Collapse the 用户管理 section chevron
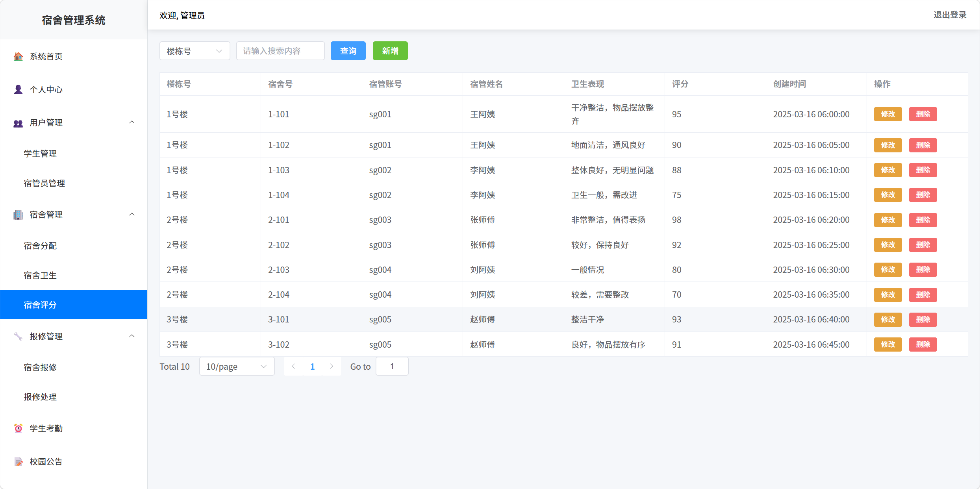 click(132, 122)
